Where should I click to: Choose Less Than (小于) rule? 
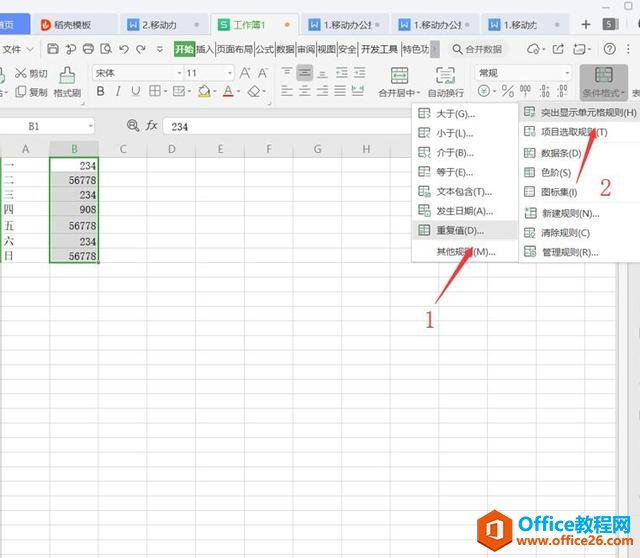point(464,133)
